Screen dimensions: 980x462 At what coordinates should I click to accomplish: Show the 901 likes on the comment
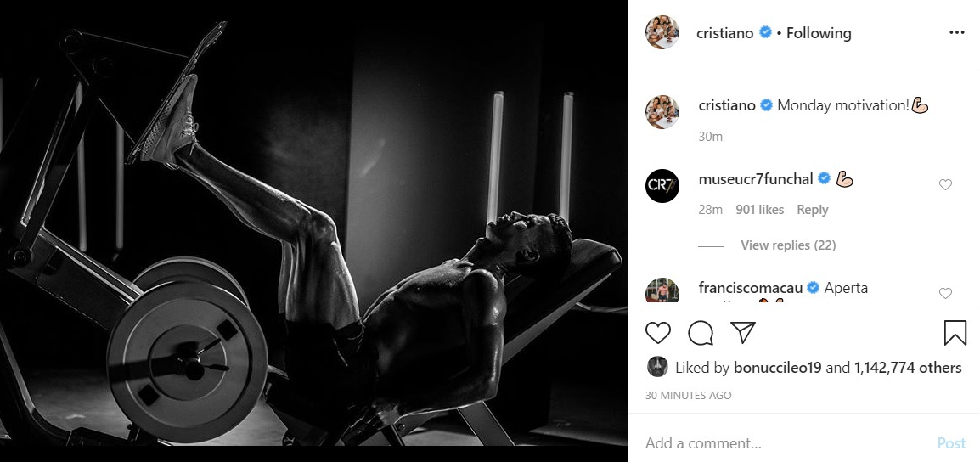click(x=759, y=210)
